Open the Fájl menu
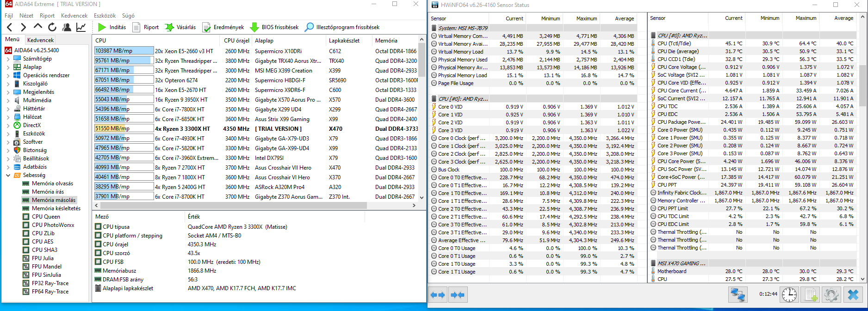 coord(9,16)
